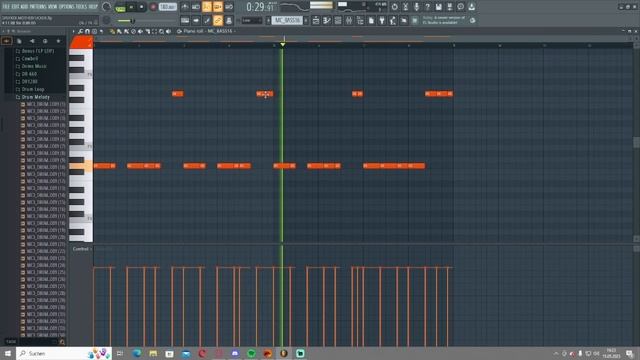This screenshot has width=640, height=360.
Task: Click the question mark help icon
Action: (x=427, y=7)
